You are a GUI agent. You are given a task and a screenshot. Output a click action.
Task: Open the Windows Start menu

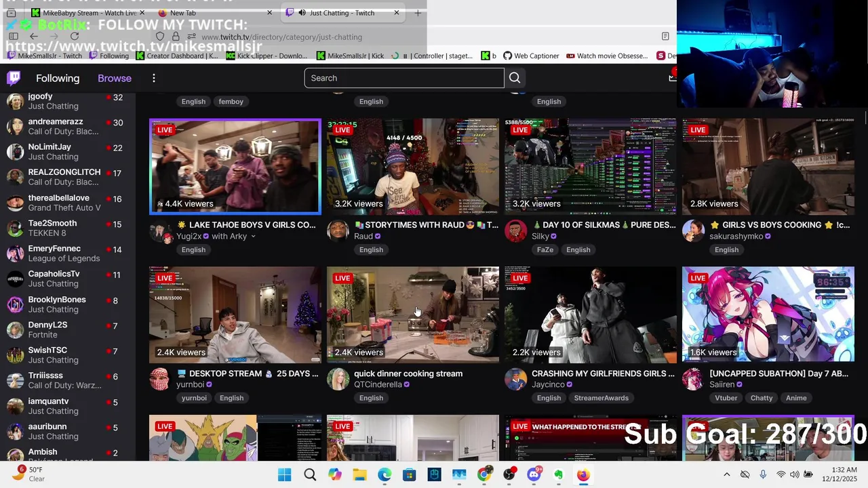coord(284,474)
